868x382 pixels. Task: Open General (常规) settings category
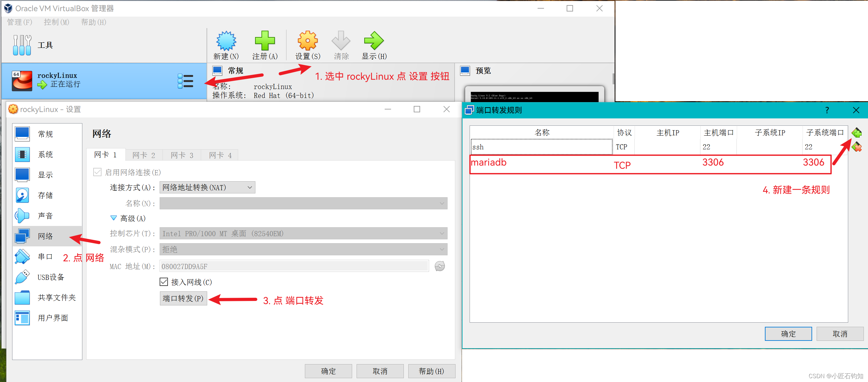[47, 134]
